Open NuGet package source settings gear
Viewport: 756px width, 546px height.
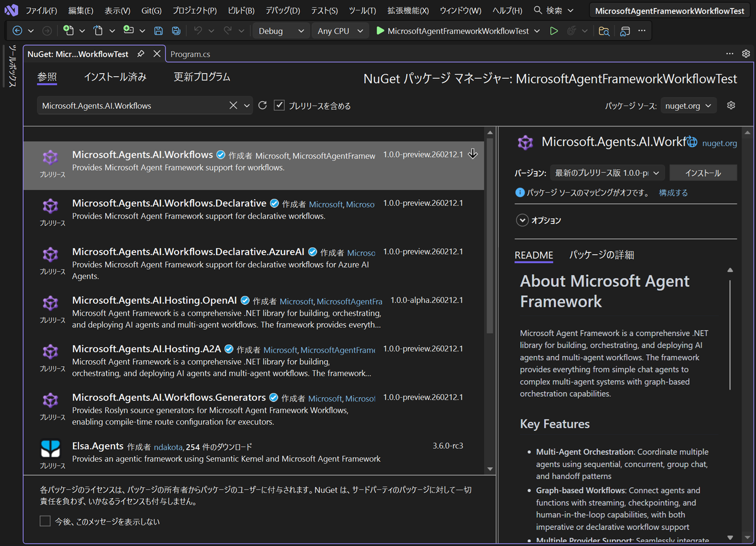click(731, 106)
